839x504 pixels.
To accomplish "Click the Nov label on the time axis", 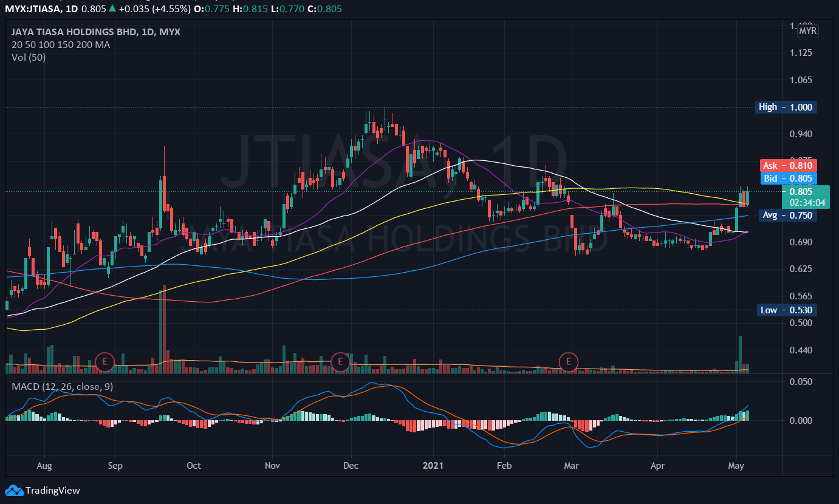I will pyautogui.click(x=273, y=466).
